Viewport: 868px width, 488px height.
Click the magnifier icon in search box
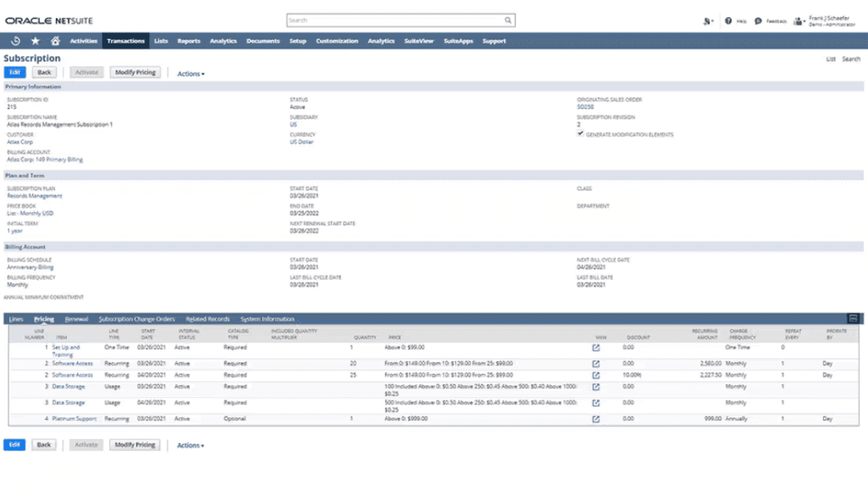click(508, 21)
